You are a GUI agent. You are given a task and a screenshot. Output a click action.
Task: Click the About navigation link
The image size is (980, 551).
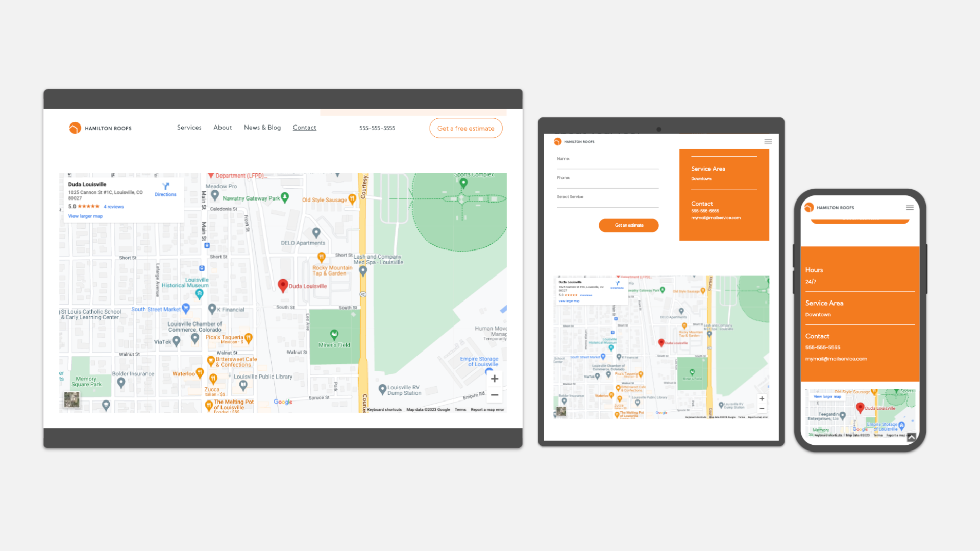(223, 128)
